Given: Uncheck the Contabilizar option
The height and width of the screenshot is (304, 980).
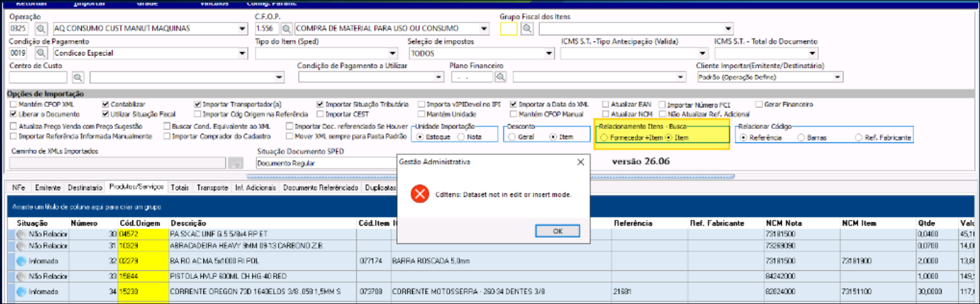Looking at the screenshot, I should point(105,104).
